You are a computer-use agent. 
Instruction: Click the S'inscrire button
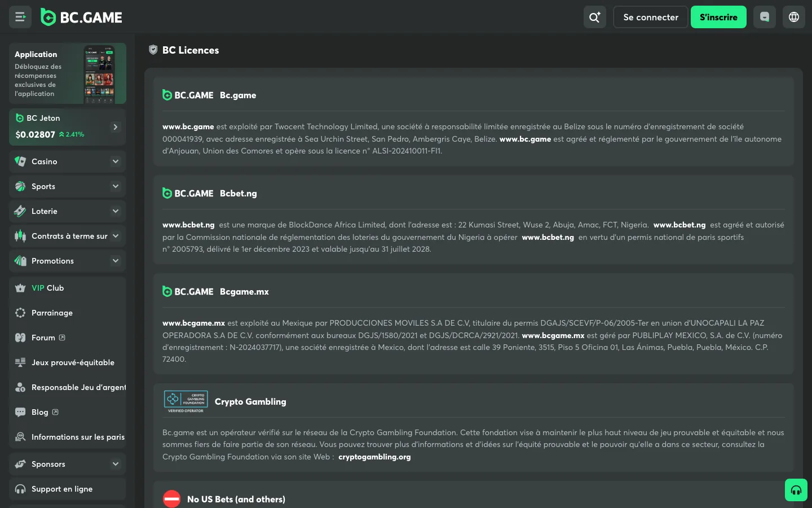coord(718,17)
